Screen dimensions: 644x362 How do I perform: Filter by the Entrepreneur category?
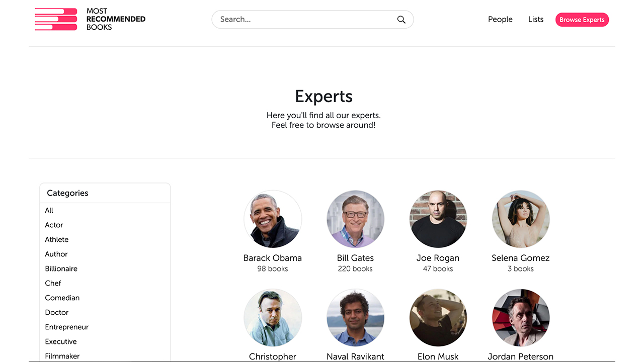(x=67, y=327)
